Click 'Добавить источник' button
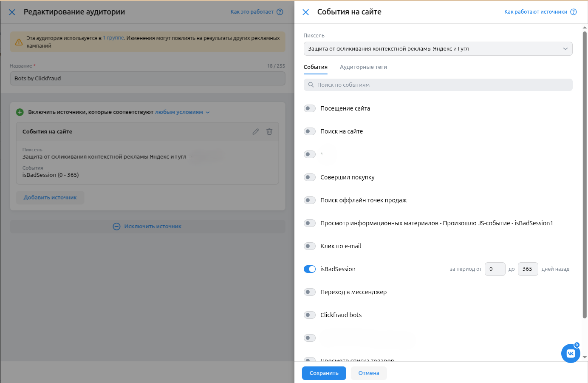The height and width of the screenshot is (383, 588). click(50, 198)
